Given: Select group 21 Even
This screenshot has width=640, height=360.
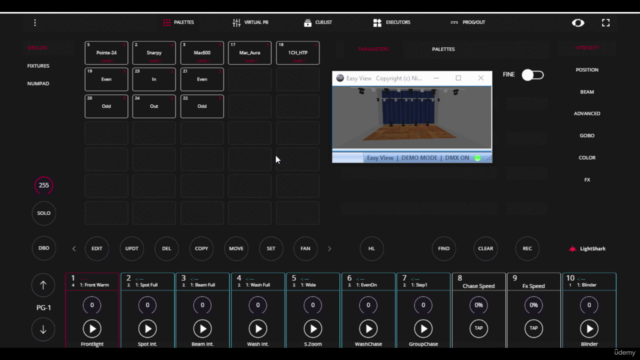Looking at the screenshot, I should (x=202, y=79).
